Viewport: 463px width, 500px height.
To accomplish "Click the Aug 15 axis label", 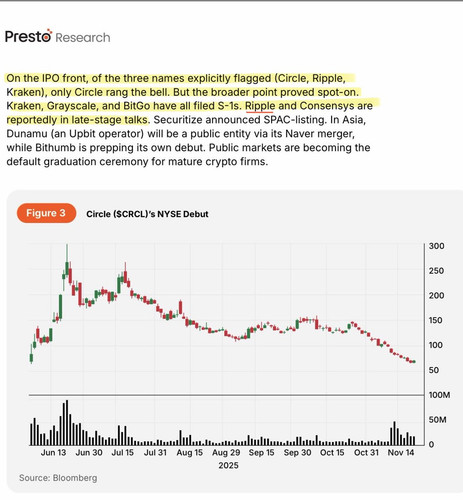I will [189, 453].
